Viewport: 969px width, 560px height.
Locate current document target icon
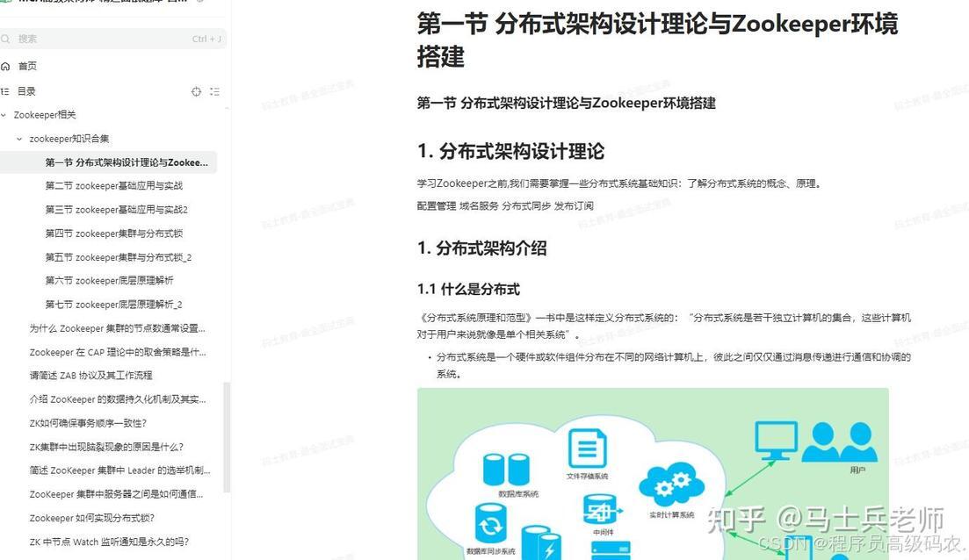(x=196, y=91)
